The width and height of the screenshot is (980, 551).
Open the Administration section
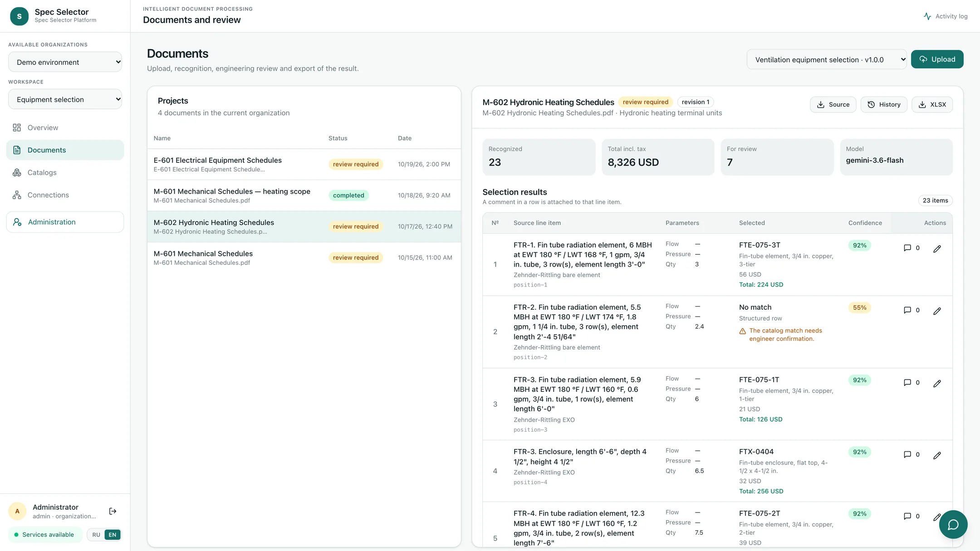tap(65, 222)
